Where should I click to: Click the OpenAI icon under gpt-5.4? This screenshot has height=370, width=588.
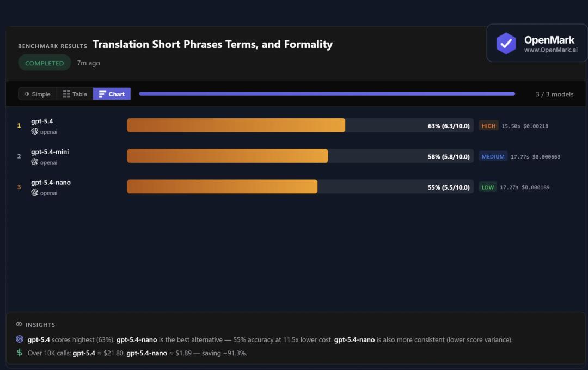(35, 131)
